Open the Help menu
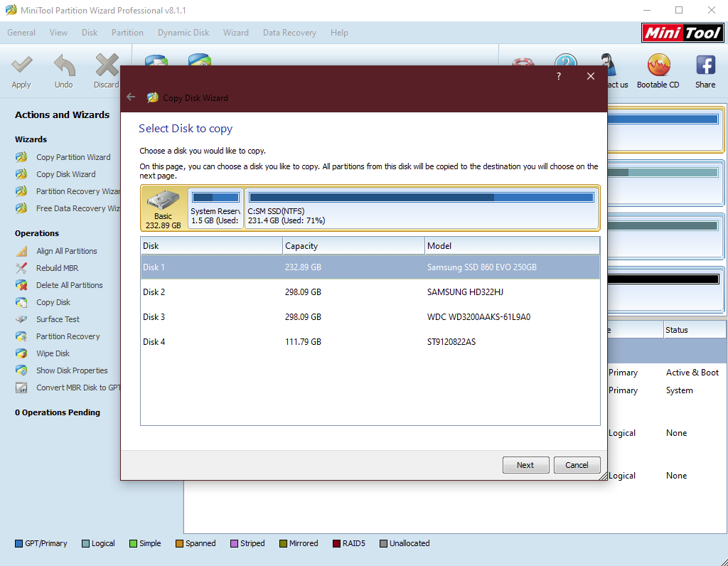The height and width of the screenshot is (566, 728). click(339, 33)
